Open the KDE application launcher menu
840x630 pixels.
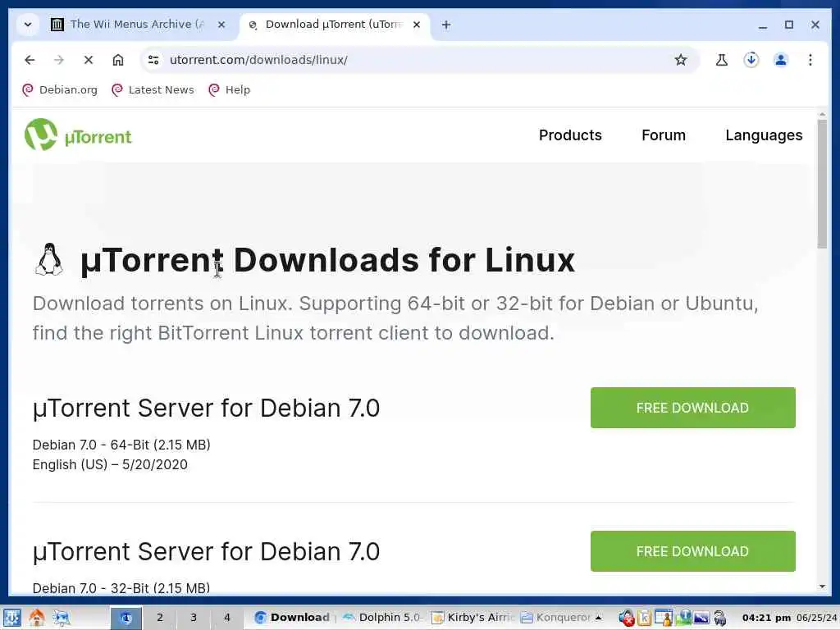[x=12, y=618]
